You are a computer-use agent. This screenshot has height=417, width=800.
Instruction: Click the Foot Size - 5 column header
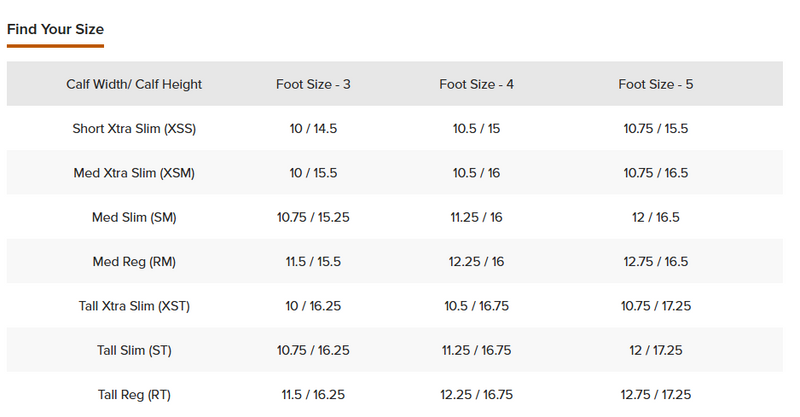tap(656, 84)
